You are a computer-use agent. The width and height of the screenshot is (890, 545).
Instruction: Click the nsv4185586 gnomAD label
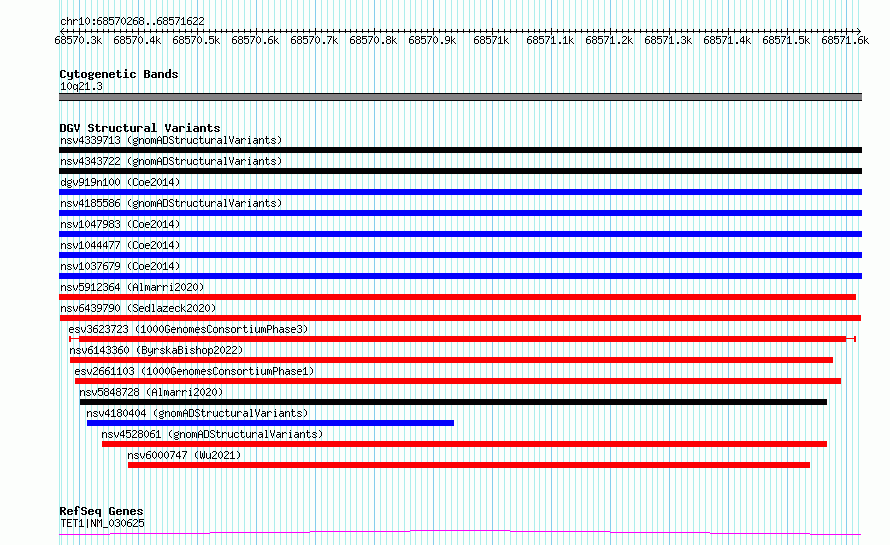[171, 203]
